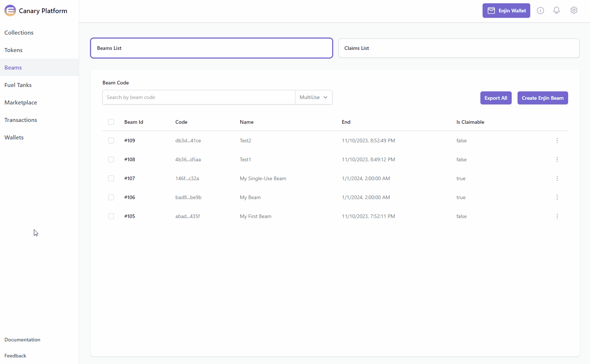
Task: Open the Documentation link
Action: click(22, 340)
